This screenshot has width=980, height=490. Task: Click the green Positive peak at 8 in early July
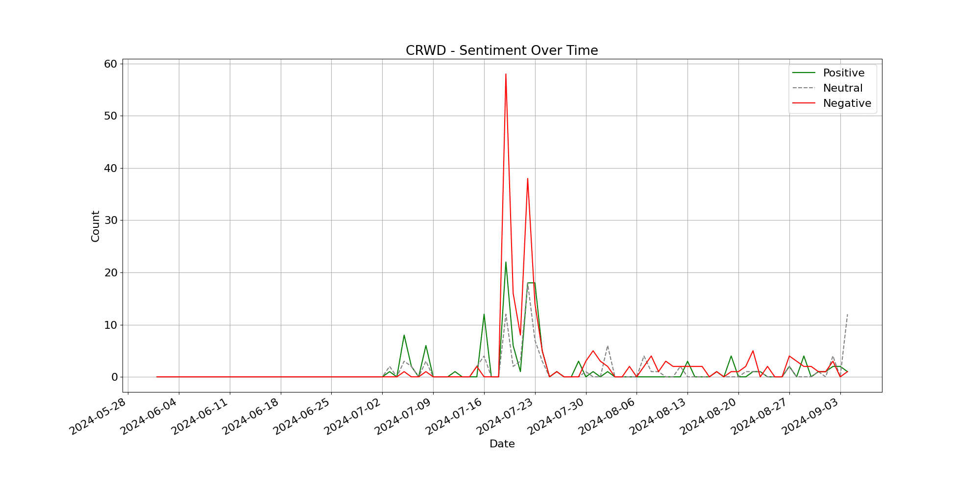(404, 335)
